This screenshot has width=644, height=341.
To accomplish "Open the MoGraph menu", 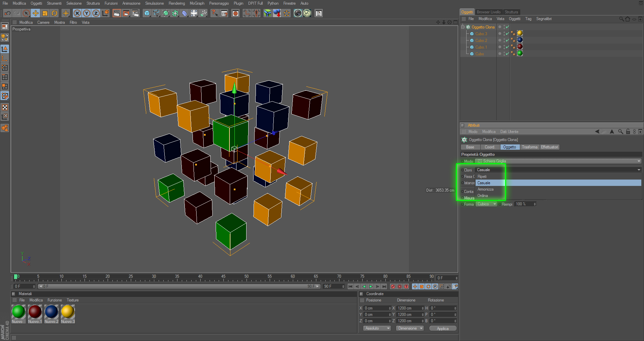I will click(197, 3).
